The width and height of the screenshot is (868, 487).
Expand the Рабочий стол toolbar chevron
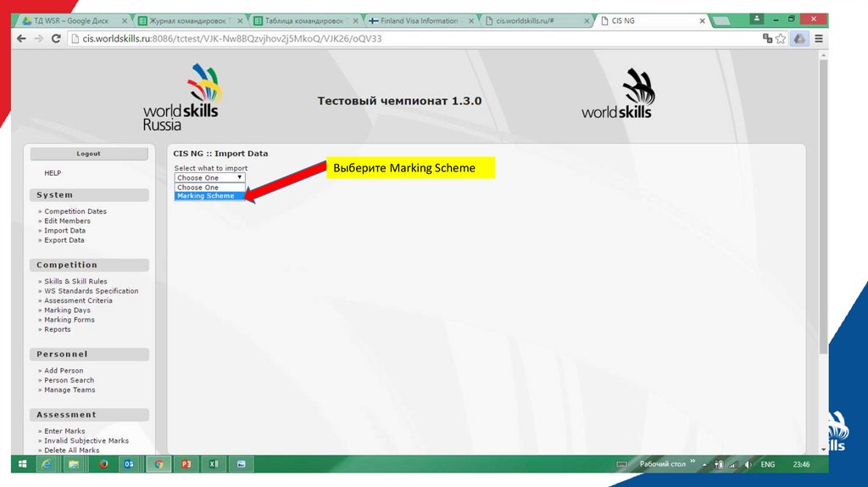pos(693,461)
